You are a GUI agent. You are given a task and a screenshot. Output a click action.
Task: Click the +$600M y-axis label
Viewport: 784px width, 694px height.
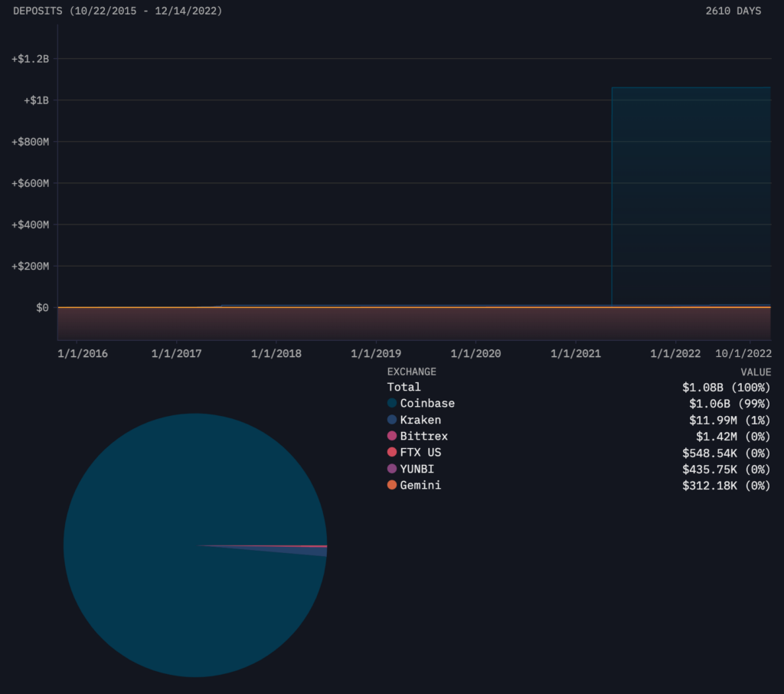(x=30, y=184)
